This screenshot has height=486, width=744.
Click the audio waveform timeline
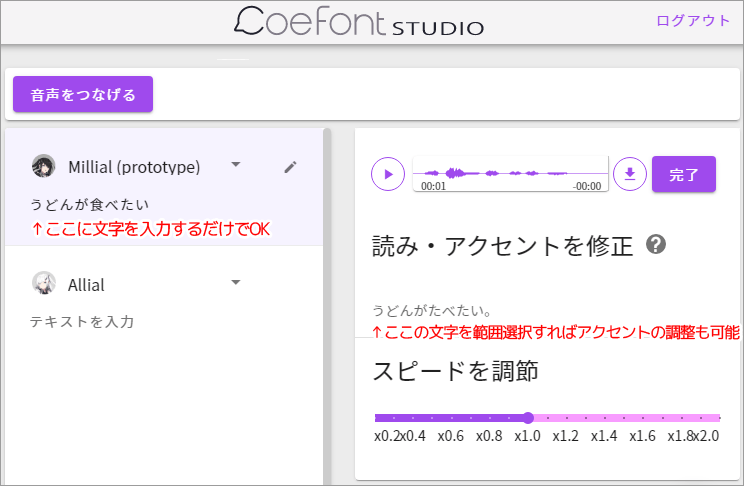[x=511, y=174]
